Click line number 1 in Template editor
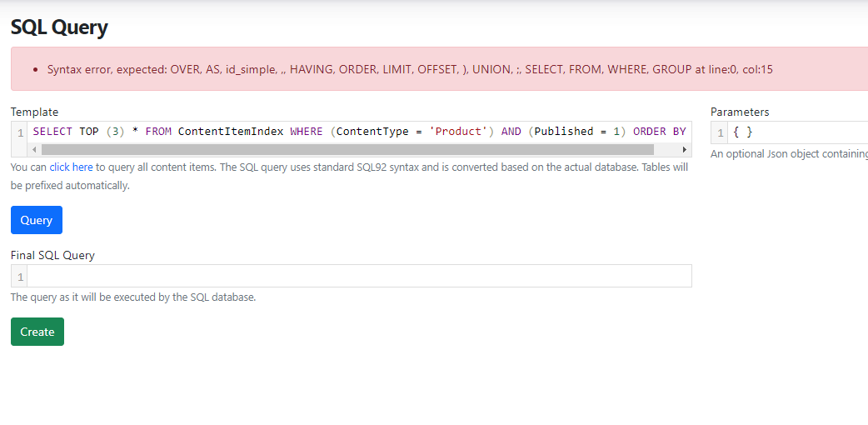 [20, 133]
